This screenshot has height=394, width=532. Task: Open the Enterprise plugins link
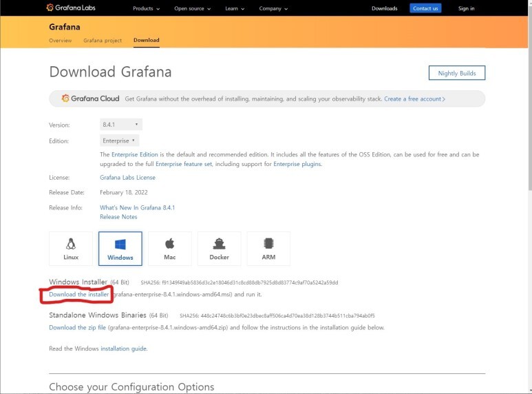[x=297, y=164]
